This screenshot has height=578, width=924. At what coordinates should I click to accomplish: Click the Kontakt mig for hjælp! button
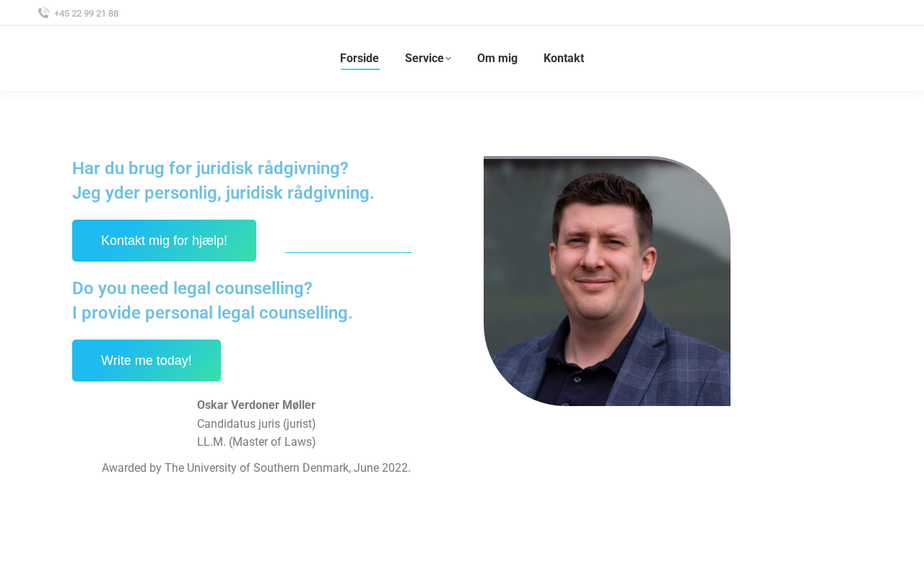coord(164,241)
